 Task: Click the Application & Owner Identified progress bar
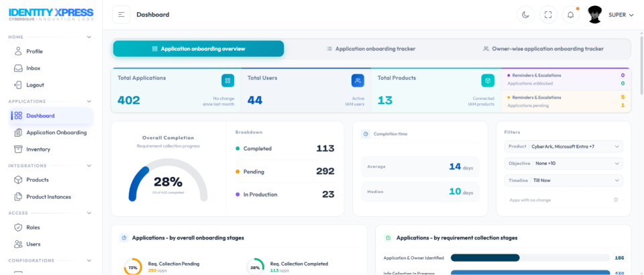click(530, 258)
